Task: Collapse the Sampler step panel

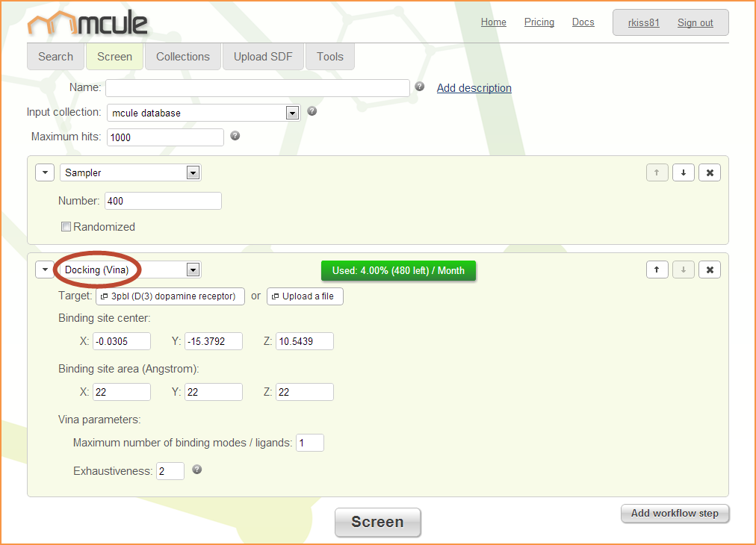Action: (x=46, y=172)
